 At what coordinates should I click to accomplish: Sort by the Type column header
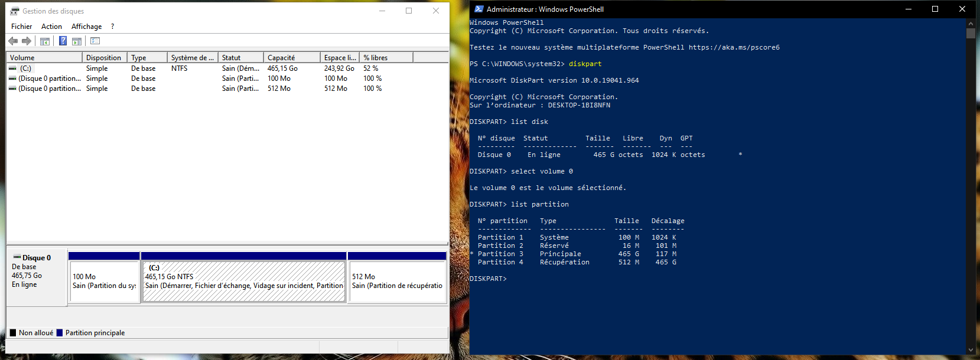(148, 57)
